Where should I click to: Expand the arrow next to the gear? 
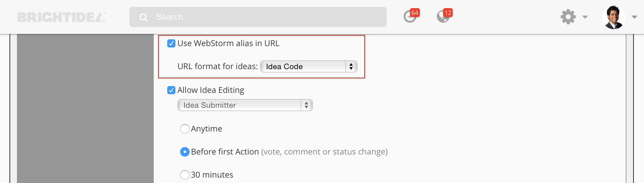585,17
